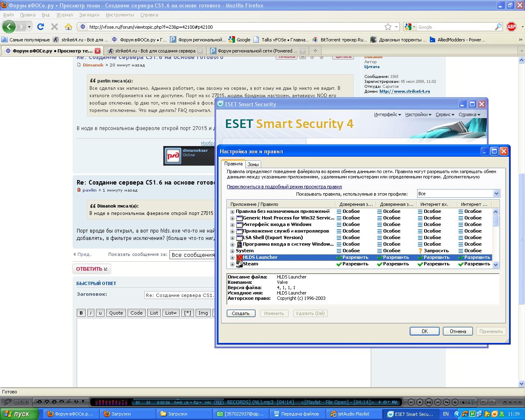This screenshot has width=525, height=420.
Task: Click the search magnifier icon in Google box
Action: click(498, 27)
